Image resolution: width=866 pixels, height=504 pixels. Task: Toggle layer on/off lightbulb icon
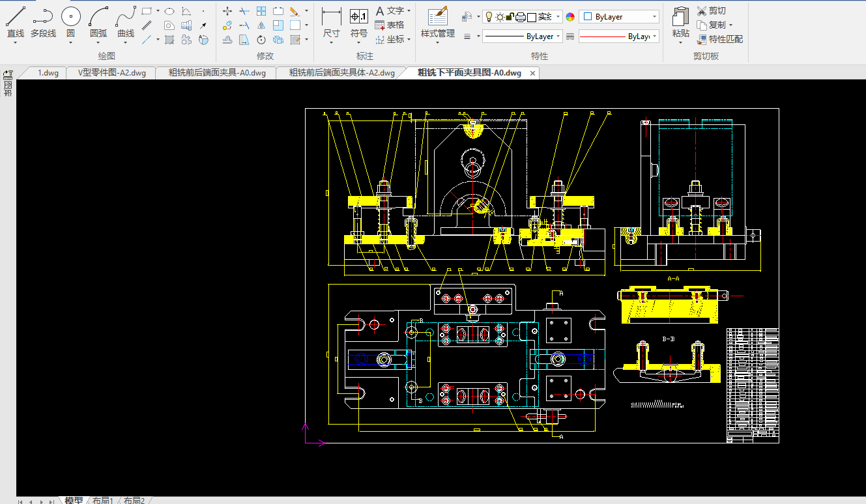click(x=489, y=17)
